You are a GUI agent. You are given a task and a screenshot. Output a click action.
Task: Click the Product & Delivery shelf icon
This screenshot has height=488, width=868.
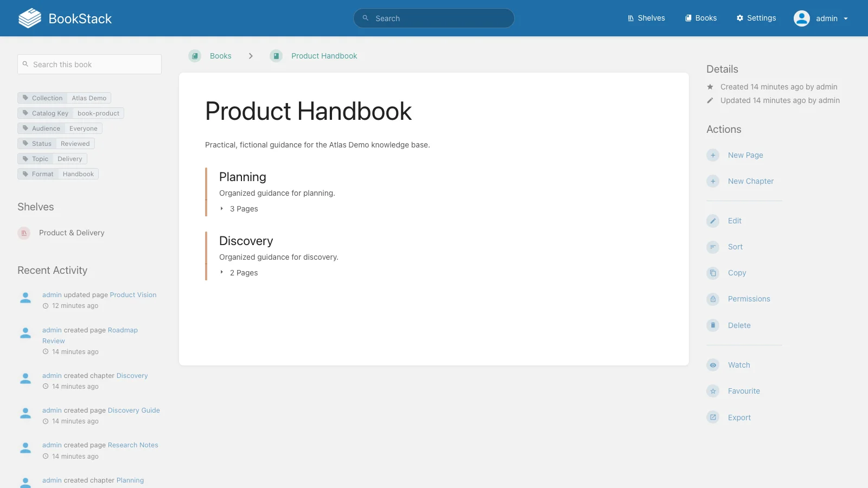click(x=24, y=233)
